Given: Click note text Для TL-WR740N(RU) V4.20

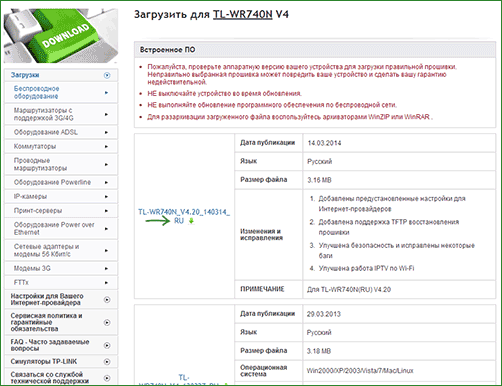Looking at the screenshot, I should (x=349, y=289).
